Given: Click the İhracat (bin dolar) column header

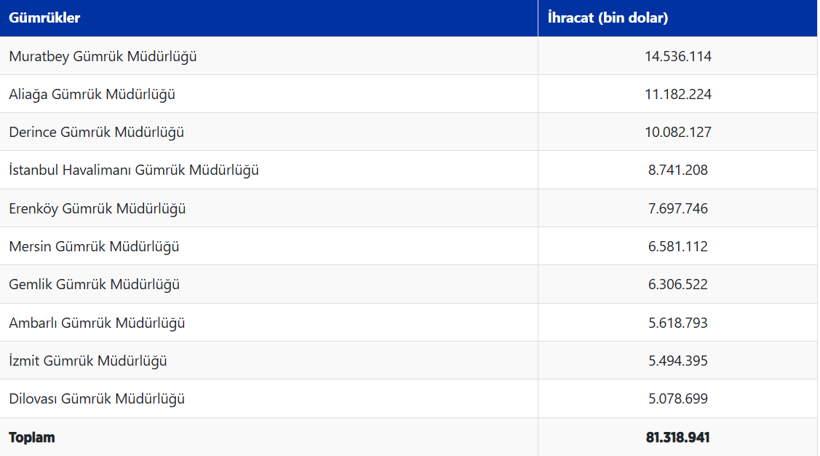Looking at the screenshot, I should coord(608,18).
